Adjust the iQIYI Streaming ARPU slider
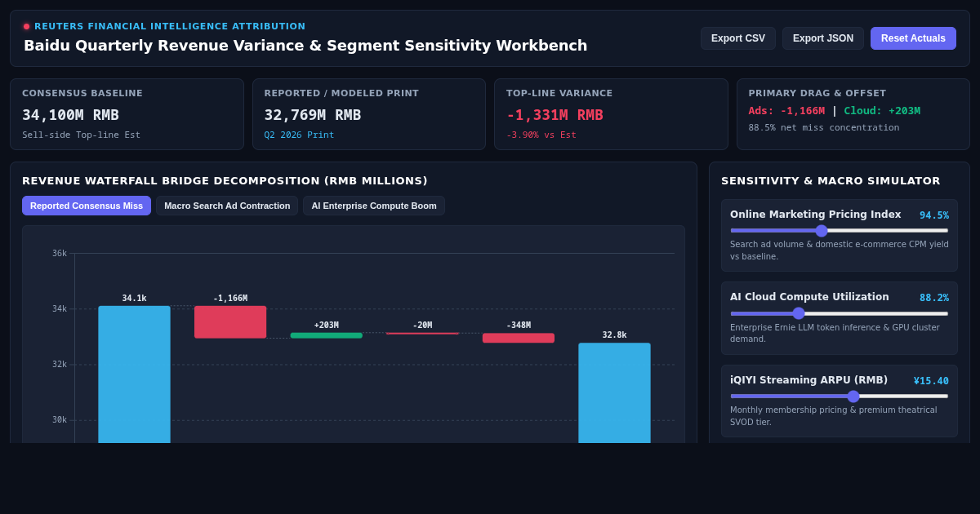 click(840, 397)
